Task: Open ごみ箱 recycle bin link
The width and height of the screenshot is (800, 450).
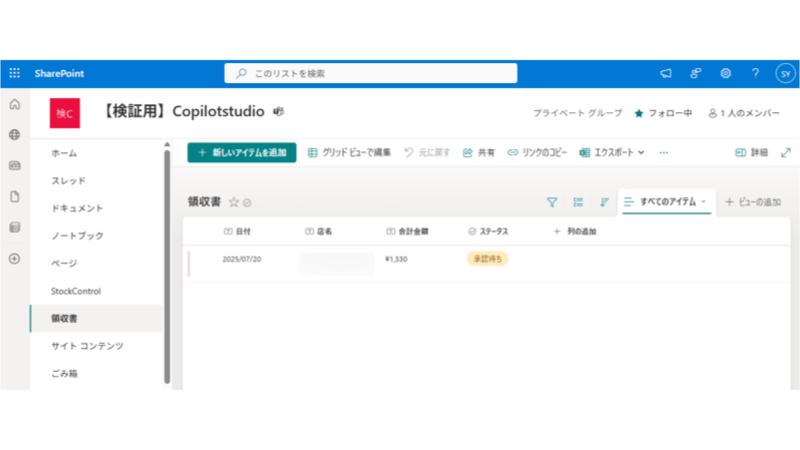Action: [x=64, y=373]
